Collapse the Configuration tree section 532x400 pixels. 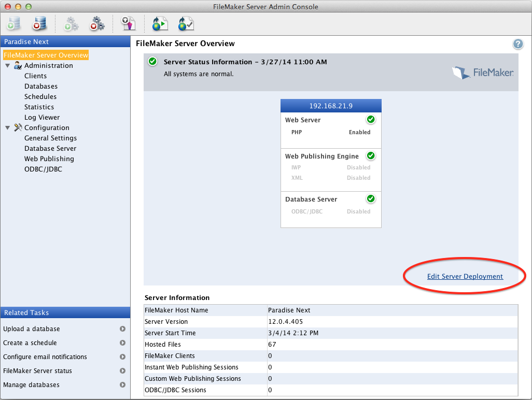click(7, 128)
